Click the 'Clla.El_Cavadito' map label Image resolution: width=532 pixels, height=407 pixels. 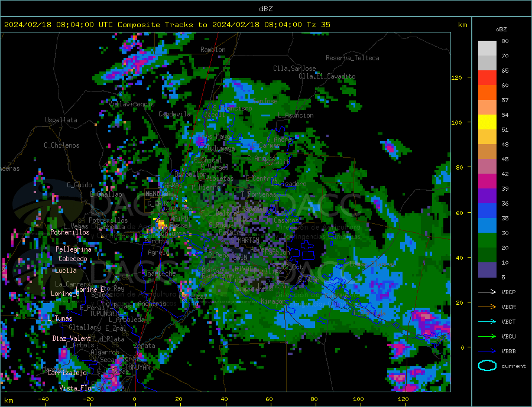327,76
